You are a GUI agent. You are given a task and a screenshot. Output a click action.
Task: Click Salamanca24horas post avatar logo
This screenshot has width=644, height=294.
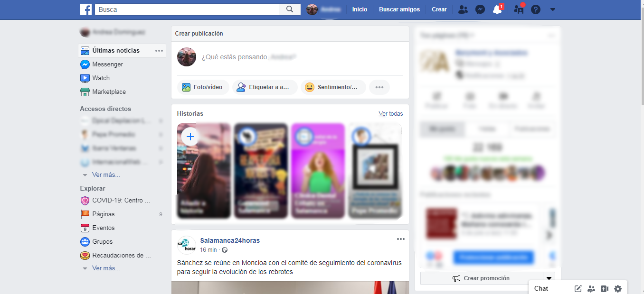click(187, 245)
